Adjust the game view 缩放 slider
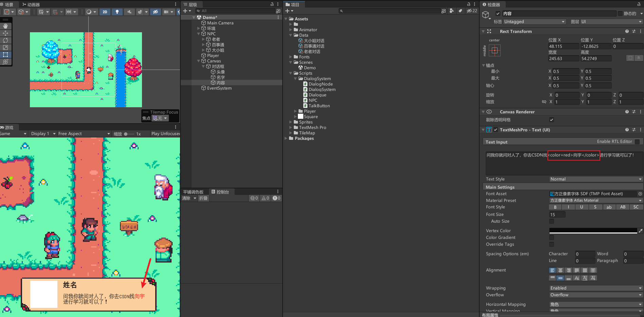The image size is (644, 317). pos(129,134)
